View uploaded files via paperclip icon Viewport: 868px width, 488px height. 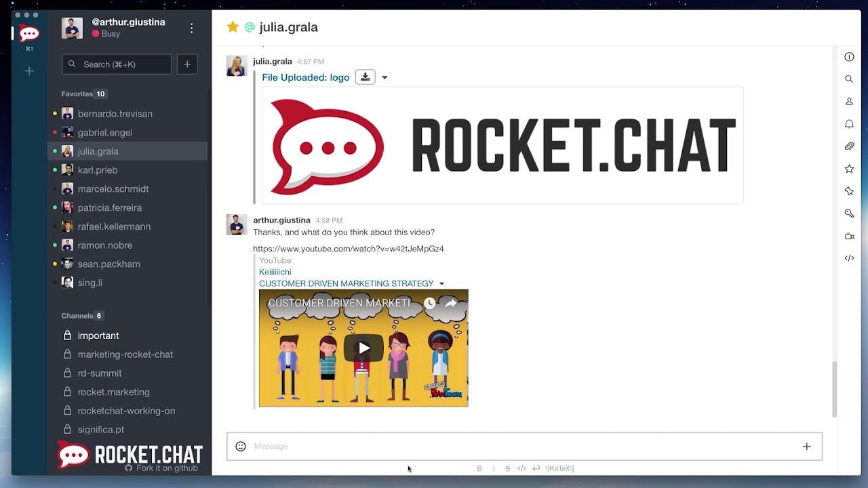click(849, 146)
